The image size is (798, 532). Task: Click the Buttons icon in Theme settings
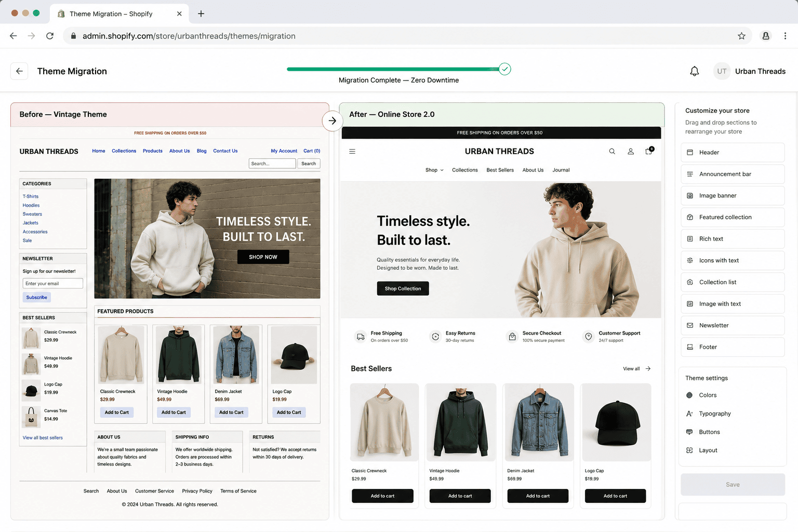point(689,432)
